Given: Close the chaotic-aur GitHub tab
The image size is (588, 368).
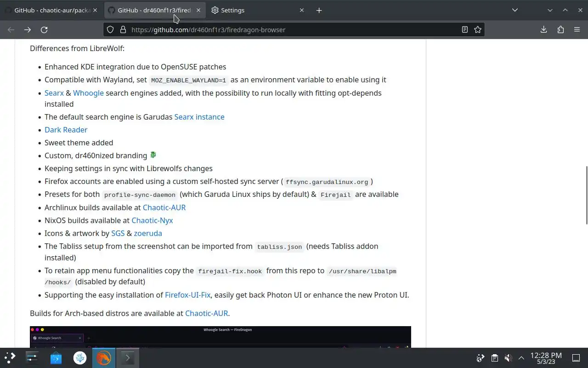Looking at the screenshot, I should pos(95,10).
